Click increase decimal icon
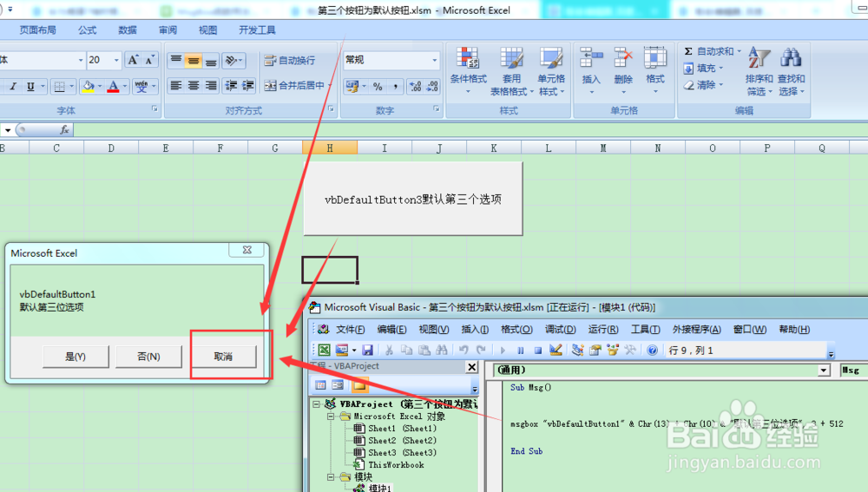Viewport: 868px width, 492px height. 415,86
